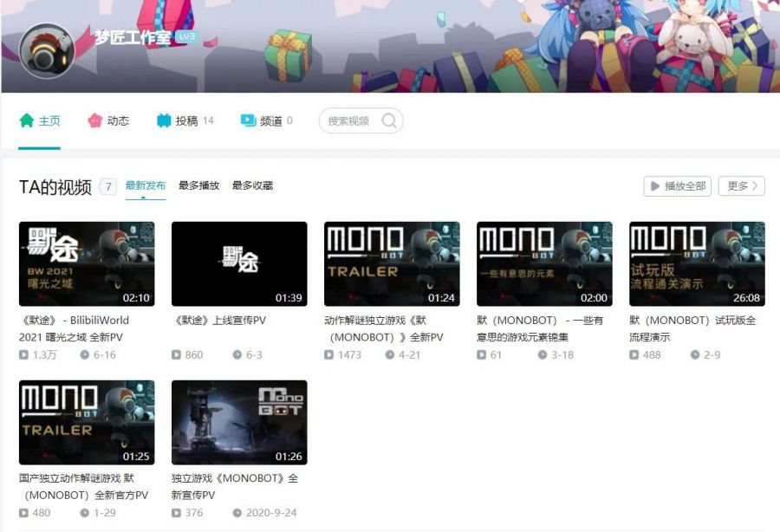Open the 投稿 submissions tab
The height and width of the screenshot is (532, 780).
click(x=185, y=120)
